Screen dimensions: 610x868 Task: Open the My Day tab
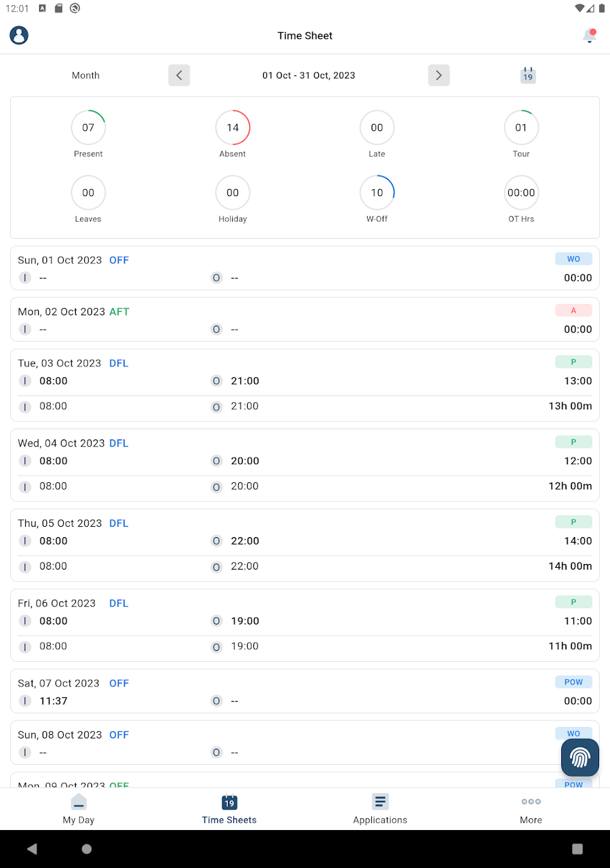coord(78,809)
